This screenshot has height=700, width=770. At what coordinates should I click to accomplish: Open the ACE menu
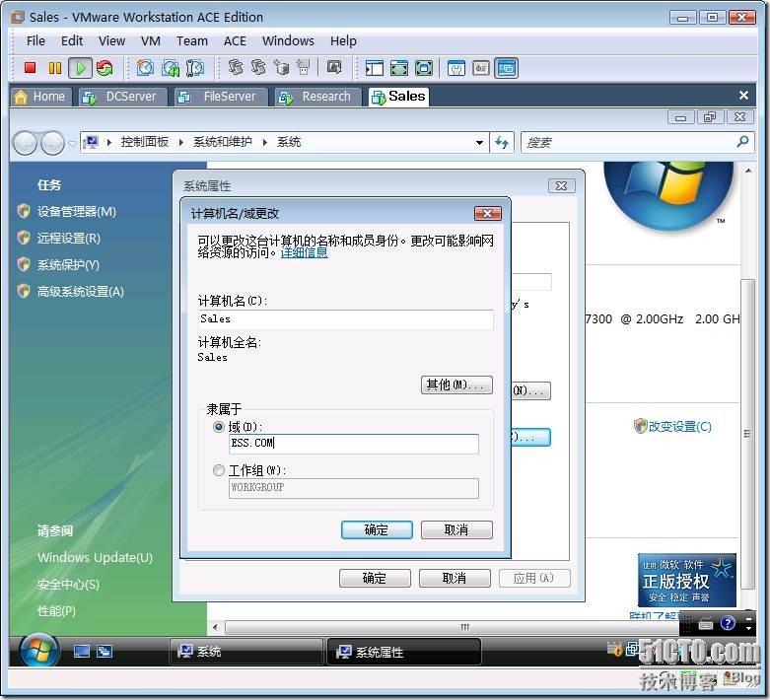coord(235,40)
